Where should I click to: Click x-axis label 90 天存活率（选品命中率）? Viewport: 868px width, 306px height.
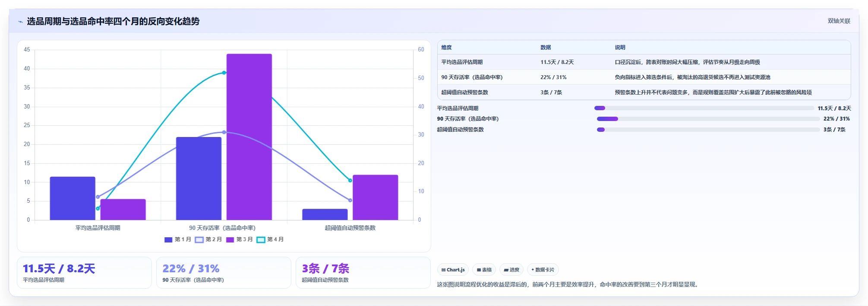(x=222, y=228)
